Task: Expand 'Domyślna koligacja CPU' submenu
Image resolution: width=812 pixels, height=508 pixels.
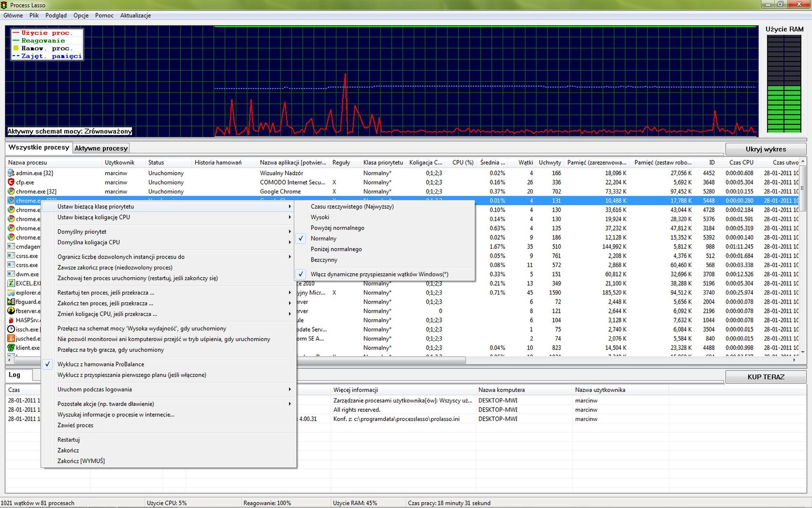Action: click(x=169, y=242)
